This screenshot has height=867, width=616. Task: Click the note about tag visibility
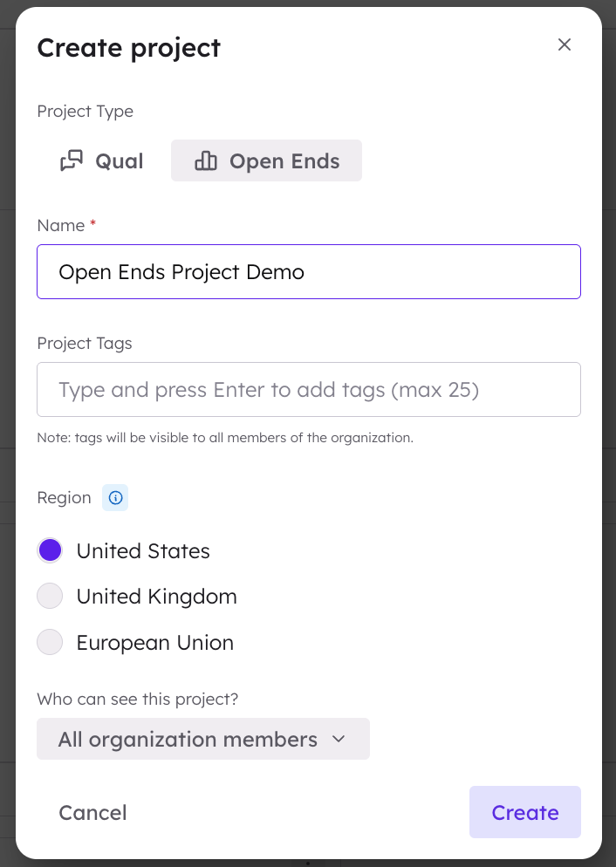pos(225,438)
